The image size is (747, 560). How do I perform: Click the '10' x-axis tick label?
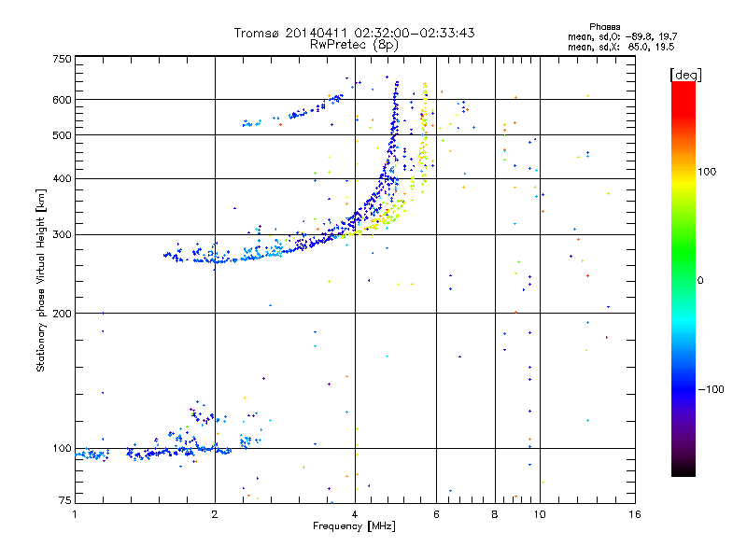coord(540,514)
